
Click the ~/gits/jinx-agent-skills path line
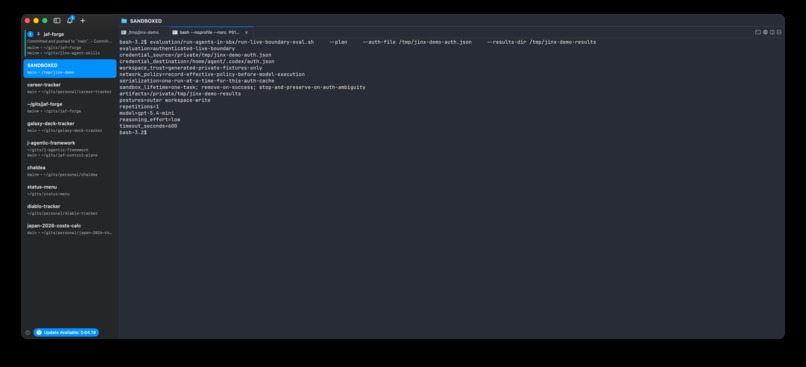click(x=64, y=53)
